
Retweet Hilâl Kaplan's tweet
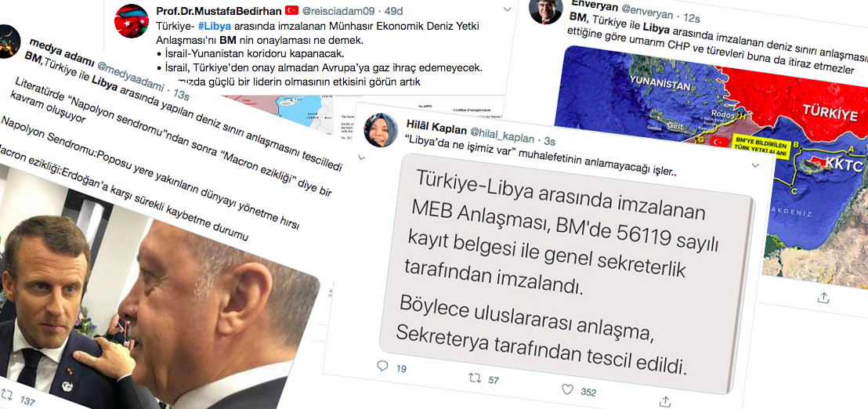pos(475,378)
